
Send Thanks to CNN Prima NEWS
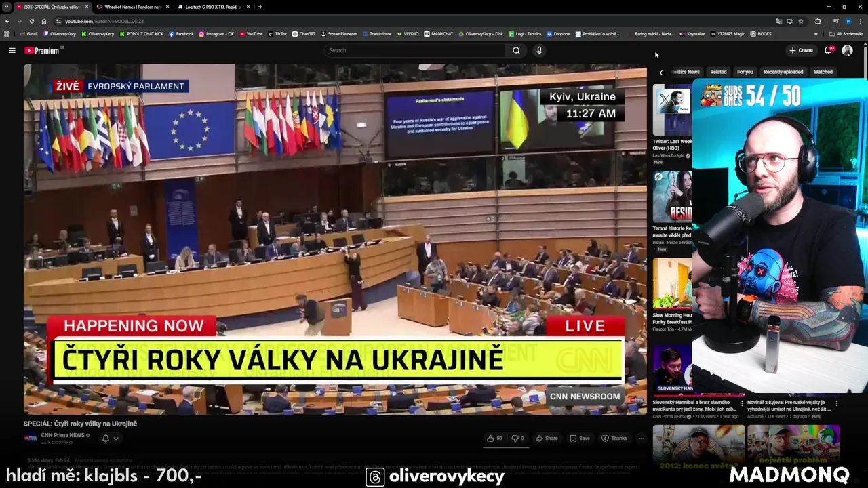614,438
